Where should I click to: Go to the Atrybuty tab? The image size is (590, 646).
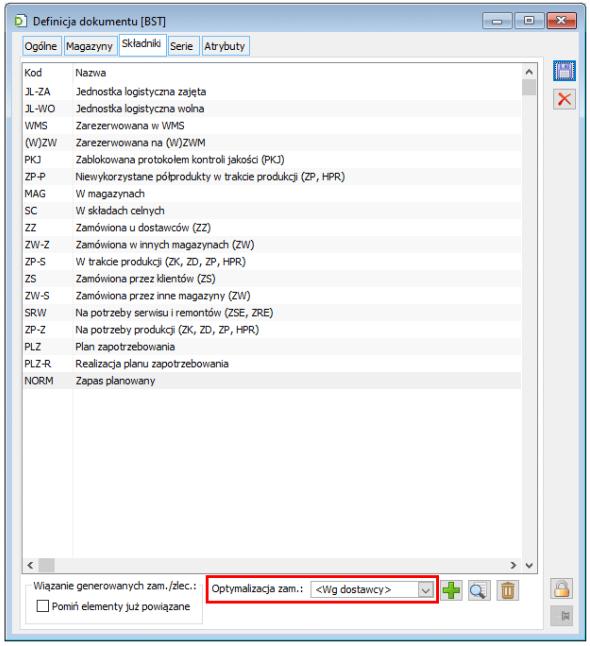225,46
